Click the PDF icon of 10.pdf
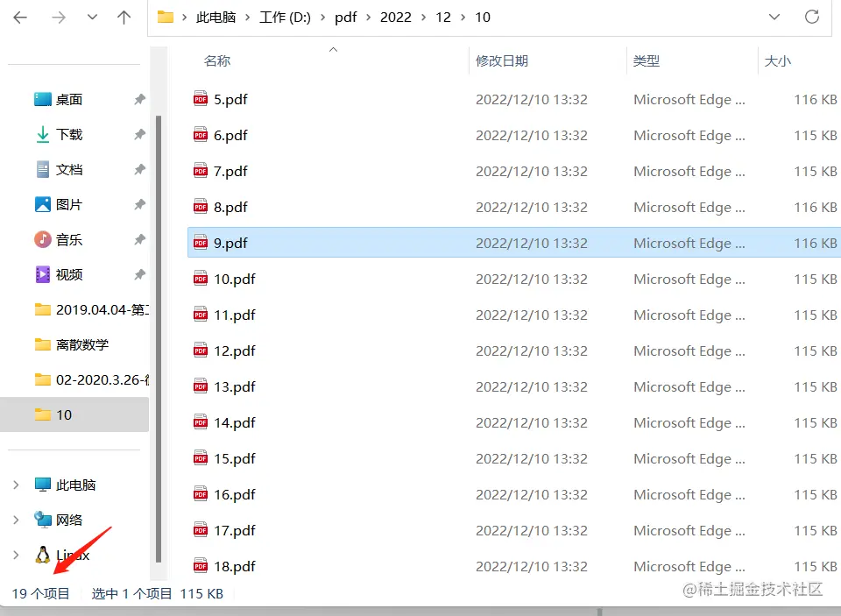The image size is (841, 616). click(201, 279)
